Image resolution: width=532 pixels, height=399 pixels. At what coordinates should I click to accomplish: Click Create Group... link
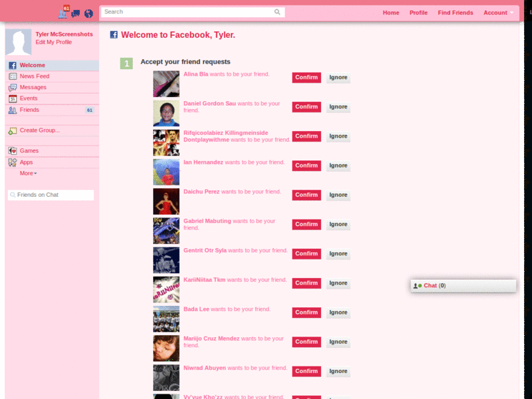pos(39,130)
